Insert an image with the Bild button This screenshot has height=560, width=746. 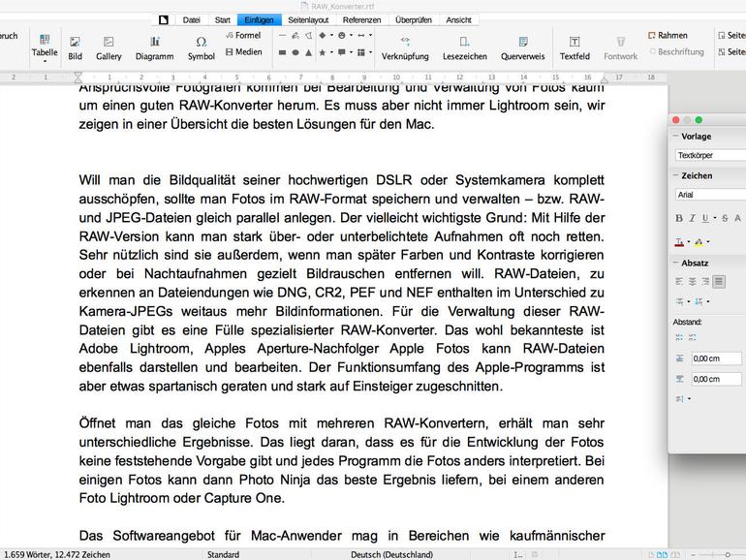click(x=75, y=48)
